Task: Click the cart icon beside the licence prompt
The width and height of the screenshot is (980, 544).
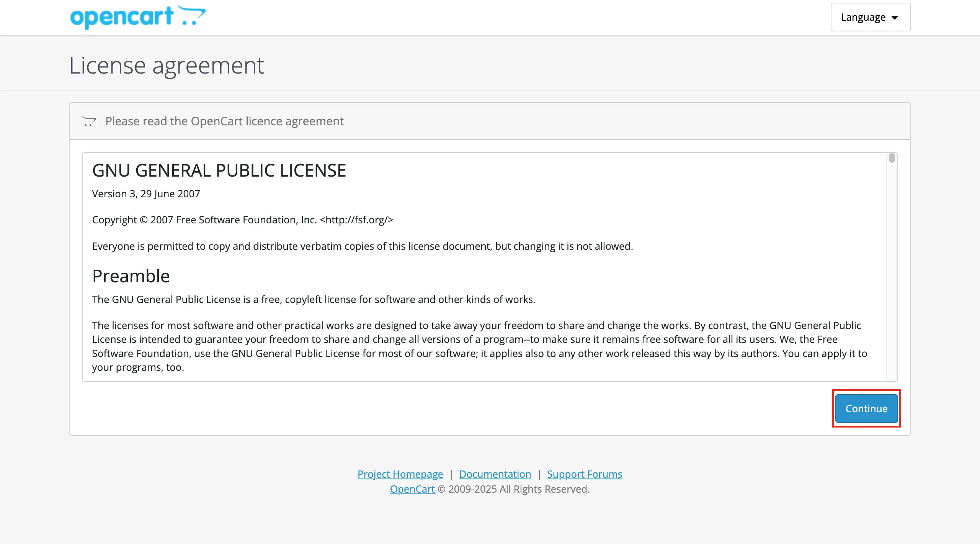Action: click(89, 121)
